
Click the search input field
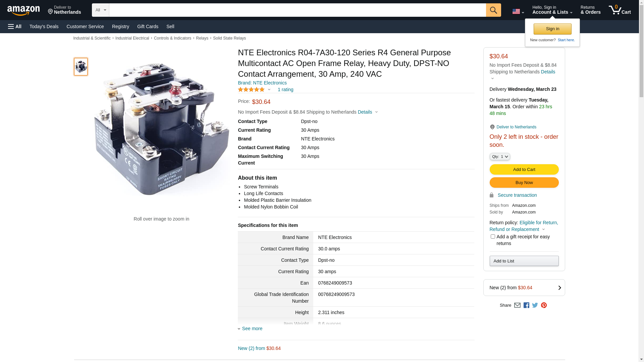[x=297, y=10]
